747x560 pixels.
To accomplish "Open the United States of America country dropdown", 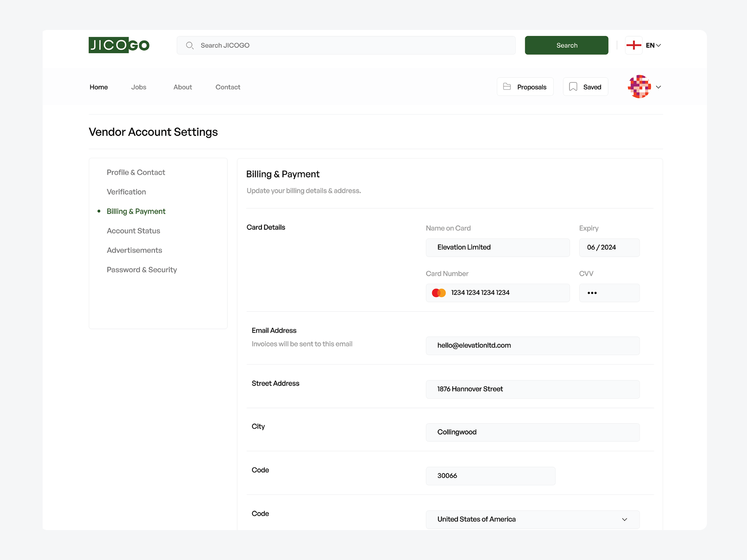I will click(532, 519).
